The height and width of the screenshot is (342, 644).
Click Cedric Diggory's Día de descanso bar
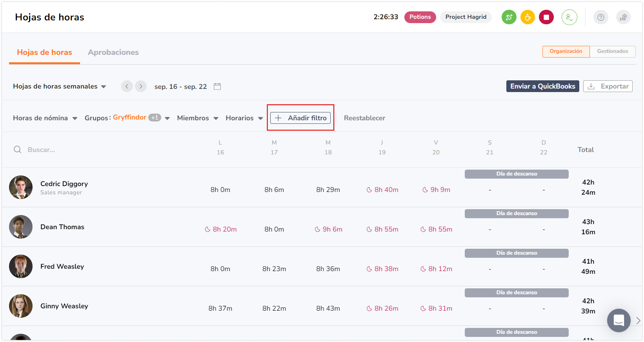point(517,174)
